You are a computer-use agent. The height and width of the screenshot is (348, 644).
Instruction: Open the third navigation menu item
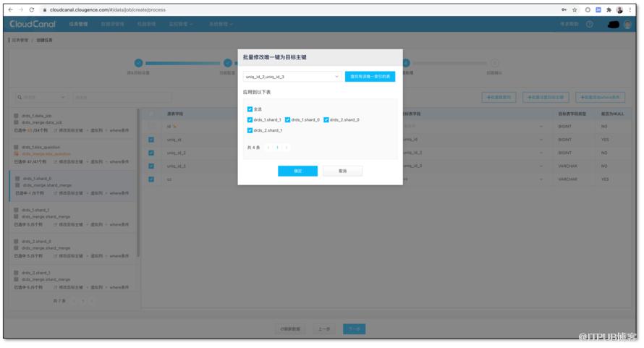coord(147,25)
